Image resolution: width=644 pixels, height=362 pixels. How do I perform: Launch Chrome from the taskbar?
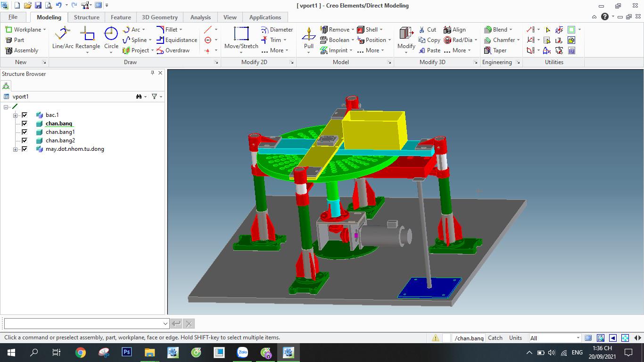tap(81, 352)
